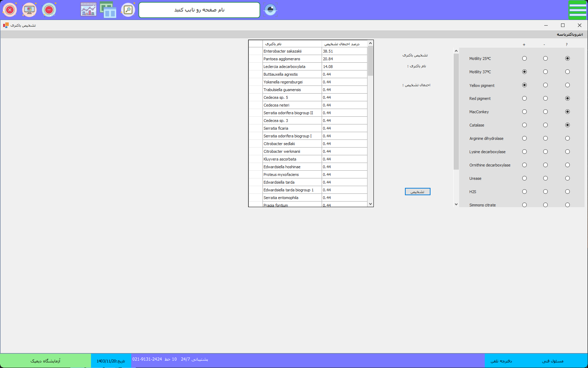Click the page name search field
Screen dimensions: 588x368
click(x=199, y=10)
